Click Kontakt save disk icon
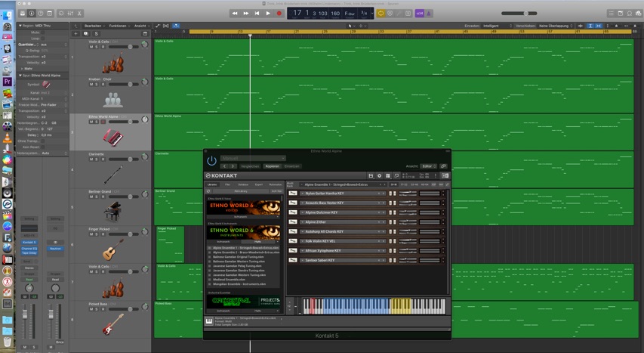The width and height of the screenshot is (644, 353). tap(371, 175)
